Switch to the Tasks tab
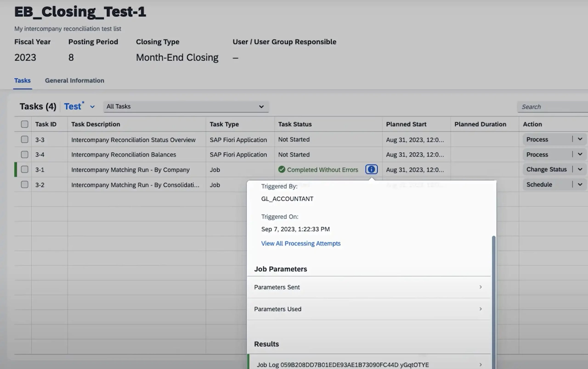The width and height of the screenshot is (588, 369). (x=23, y=80)
